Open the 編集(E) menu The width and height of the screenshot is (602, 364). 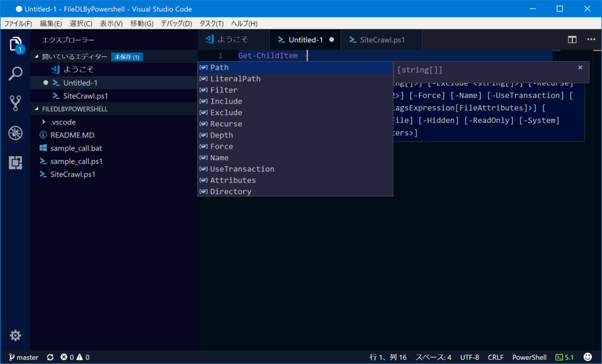(x=51, y=23)
